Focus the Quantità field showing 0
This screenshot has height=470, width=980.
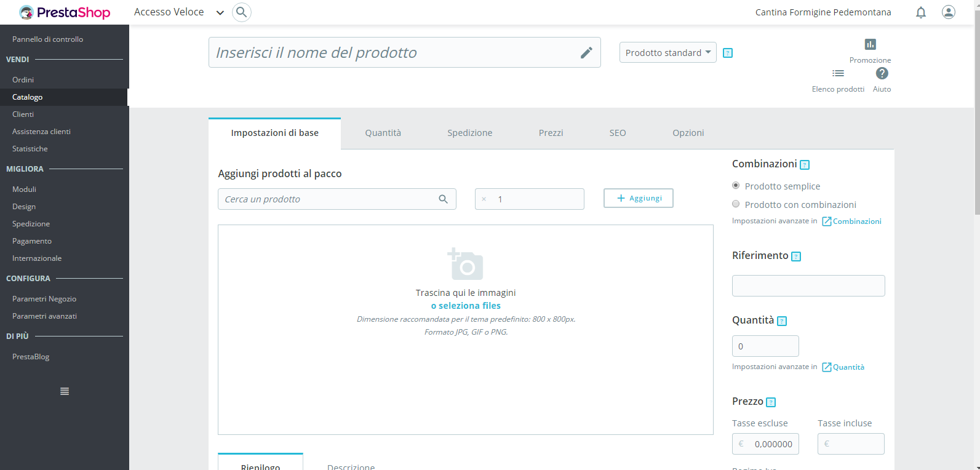coord(765,346)
